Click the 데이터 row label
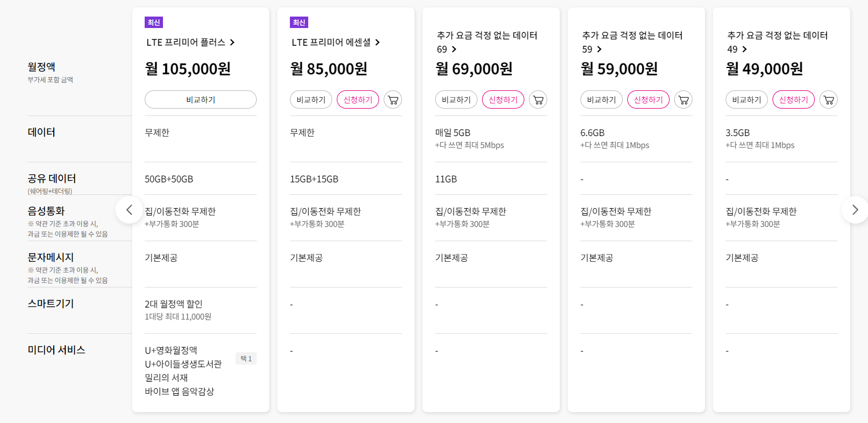The width and height of the screenshot is (868, 423). click(42, 132)
